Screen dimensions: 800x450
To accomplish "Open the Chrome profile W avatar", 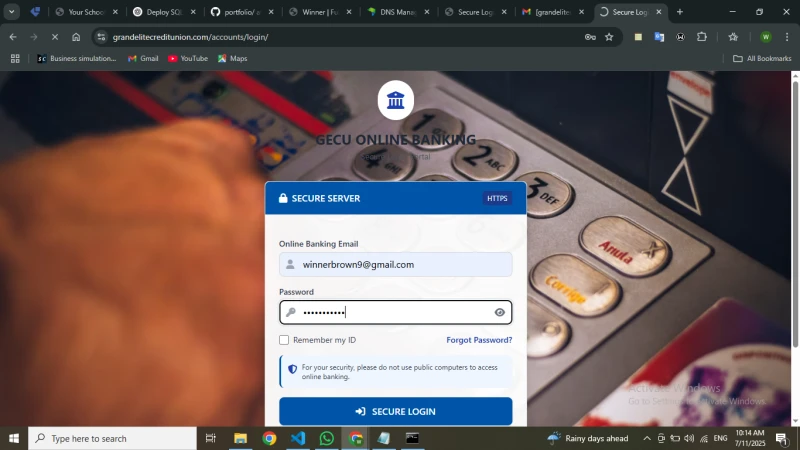I will click(x=765, y=37).
